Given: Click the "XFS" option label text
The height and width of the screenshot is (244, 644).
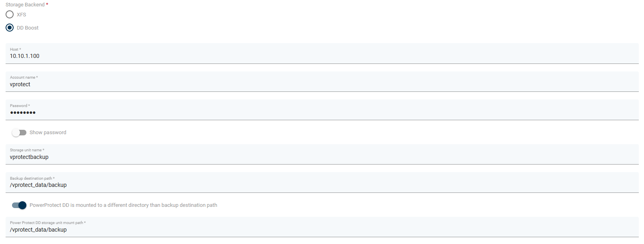Looking at the screenshot, I should (22, 15).
